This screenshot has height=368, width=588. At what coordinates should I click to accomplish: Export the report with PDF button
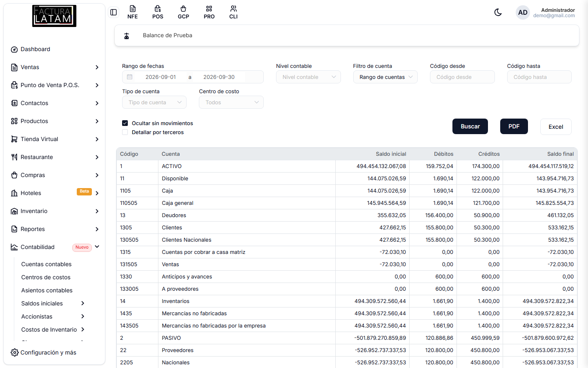pos(514,126)
